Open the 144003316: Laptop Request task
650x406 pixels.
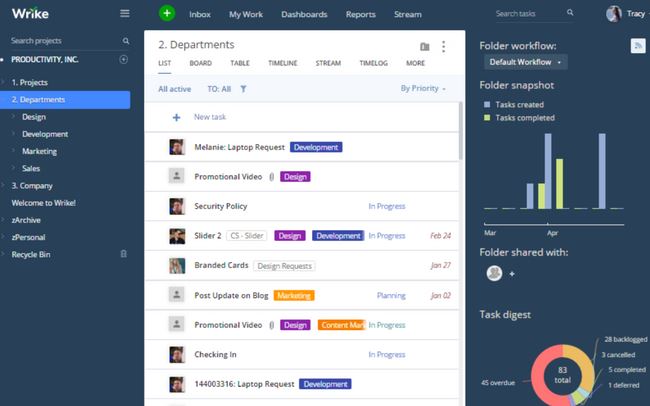click(x=244, y=384)
